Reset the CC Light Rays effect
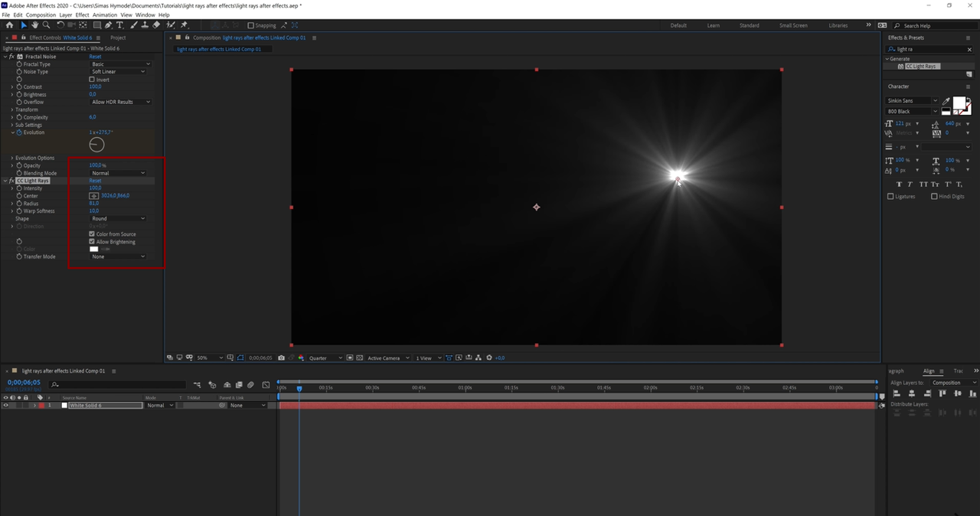This screenshot has height=516, width=980. click(x=95, y=181)
